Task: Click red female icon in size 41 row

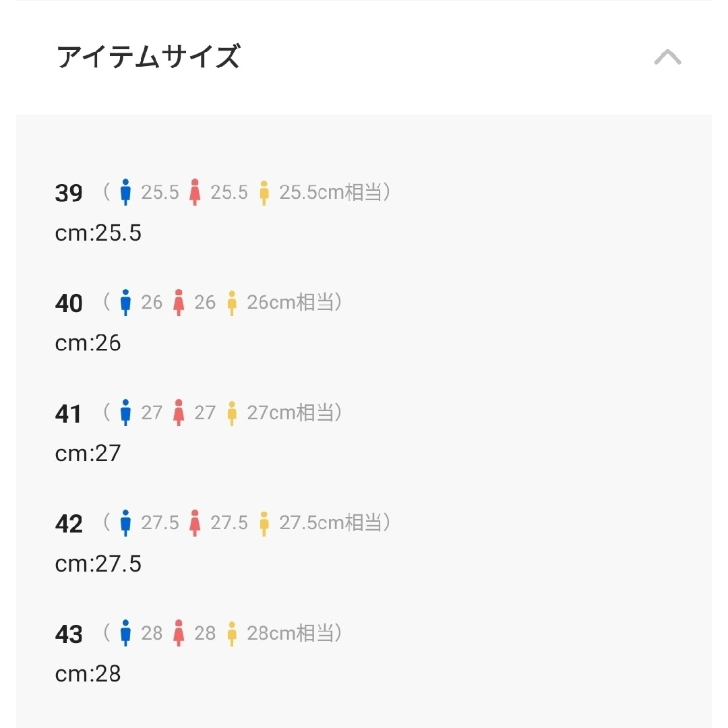Action: pyautogui.click(x=179, y=413)
